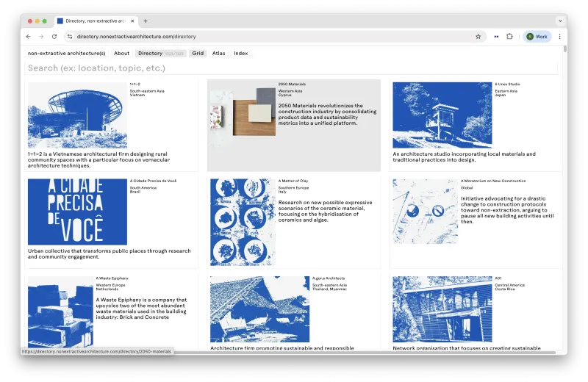Click the Research on ceramic material description
This screenshot has width=588, height=382.
click(325, 211)
